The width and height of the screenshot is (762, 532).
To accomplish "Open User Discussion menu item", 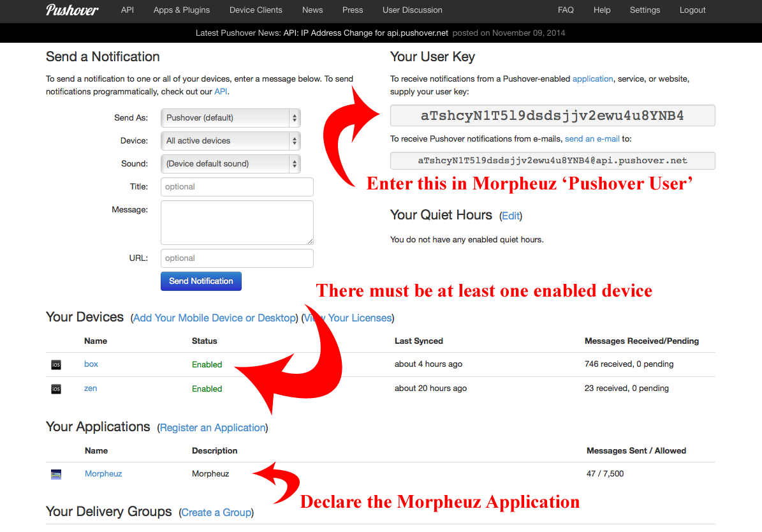I will (x=412, y=10).
